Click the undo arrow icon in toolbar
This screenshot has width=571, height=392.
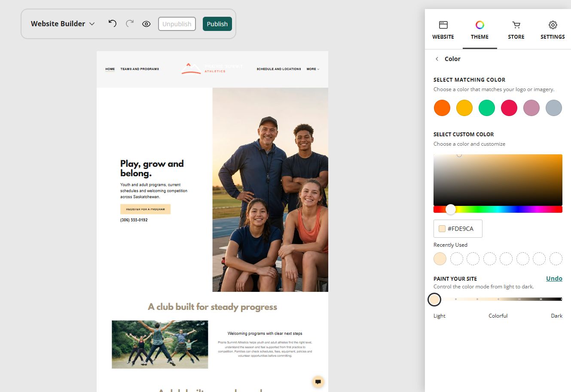113,24
